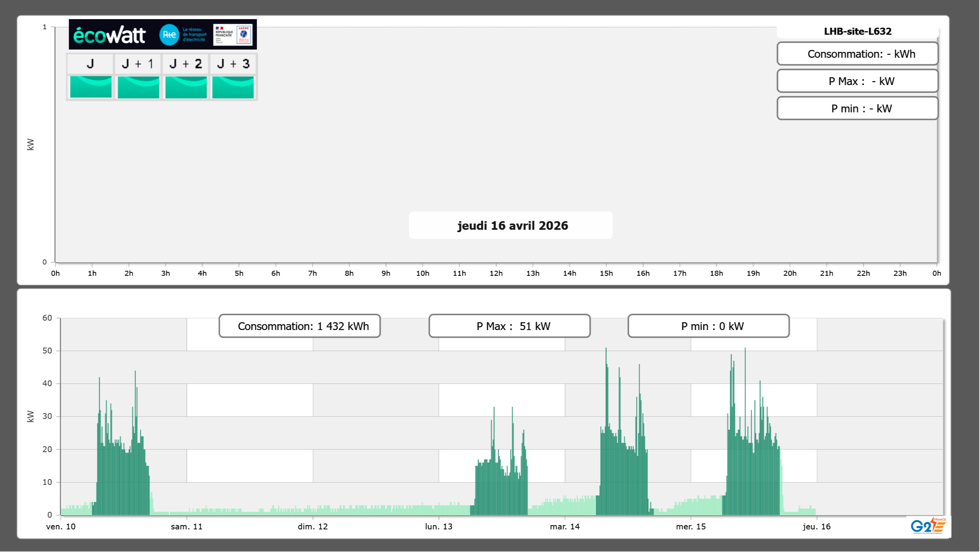This screenshot has height=552, width=980.
Task: Click the weekly P Max: 51 kW box
Action: click(x=509, y=326)
